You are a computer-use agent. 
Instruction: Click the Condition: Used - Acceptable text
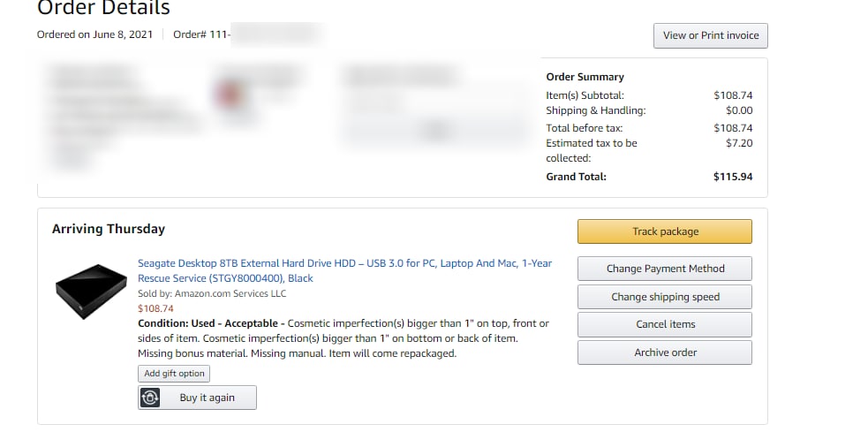(211, 323)
